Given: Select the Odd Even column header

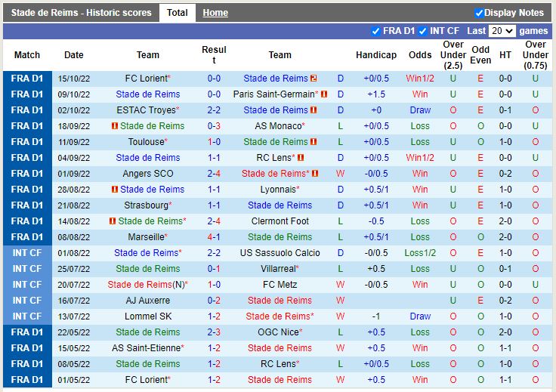Looking at the screenshot, I should pos(480,55).
